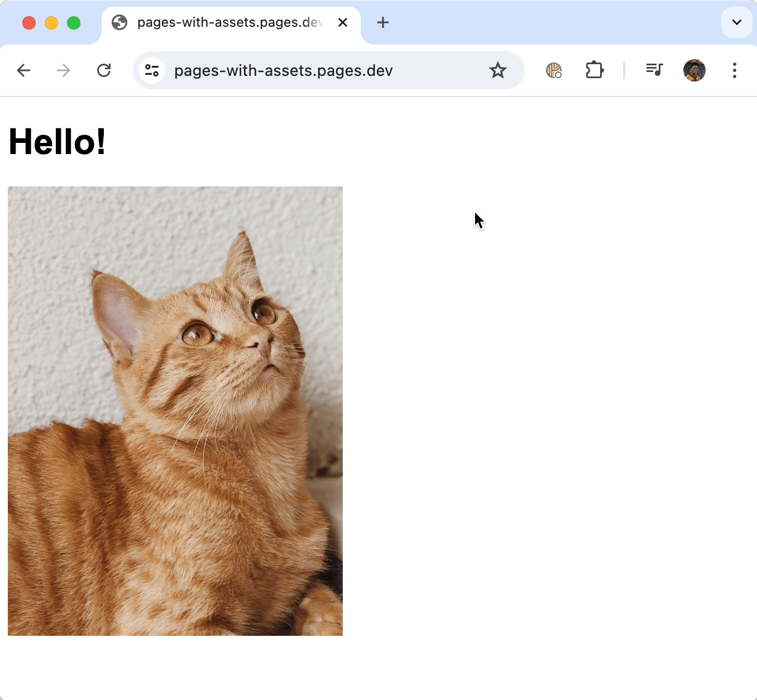Click the forward navigation arrow
The width and height of the screenshot is (757, 700).
pos(63,70)
